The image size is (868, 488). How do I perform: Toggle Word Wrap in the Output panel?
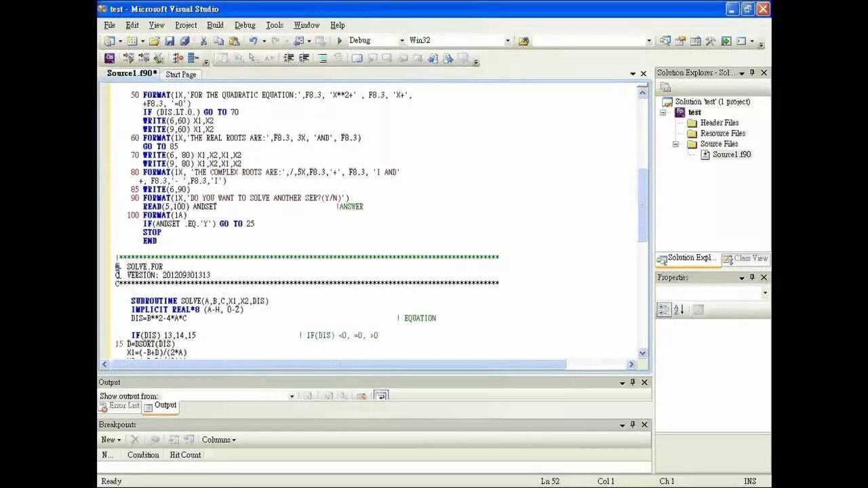(381, 396)
